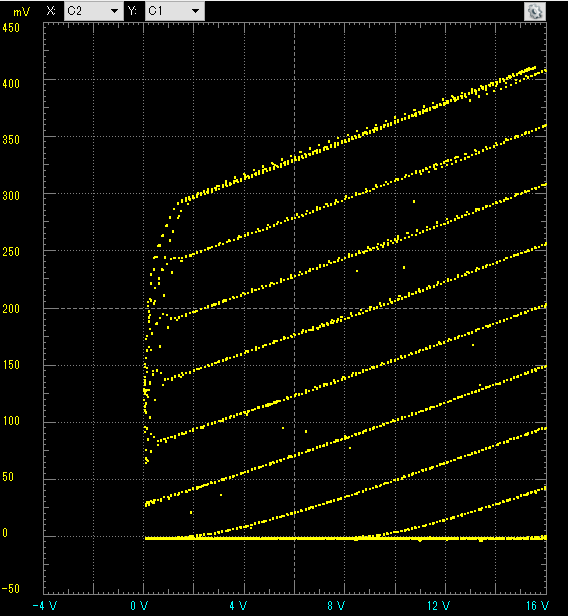
Task: Select the 450 tick label on vertical axis
Action: pos(11,28)
